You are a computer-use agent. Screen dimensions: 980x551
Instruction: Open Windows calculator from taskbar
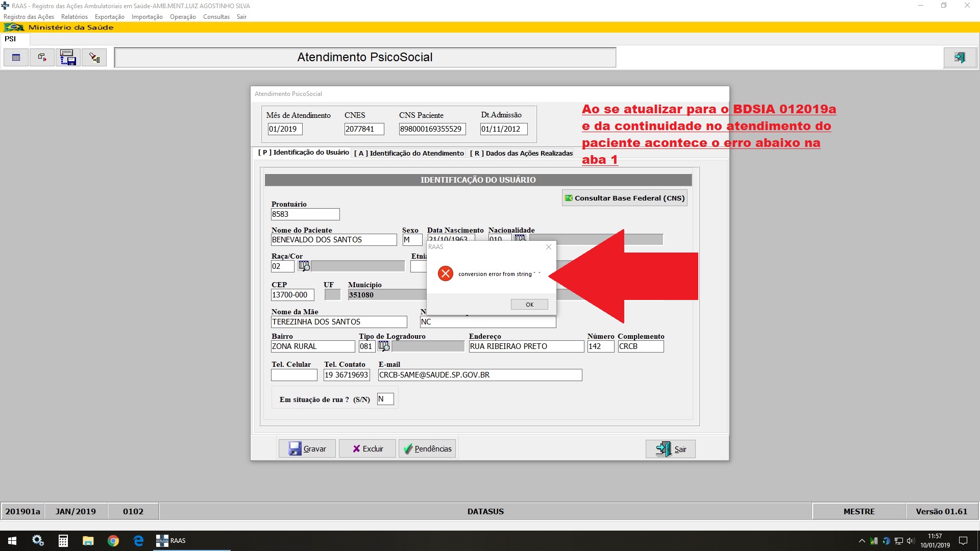(x=63, y=541)
